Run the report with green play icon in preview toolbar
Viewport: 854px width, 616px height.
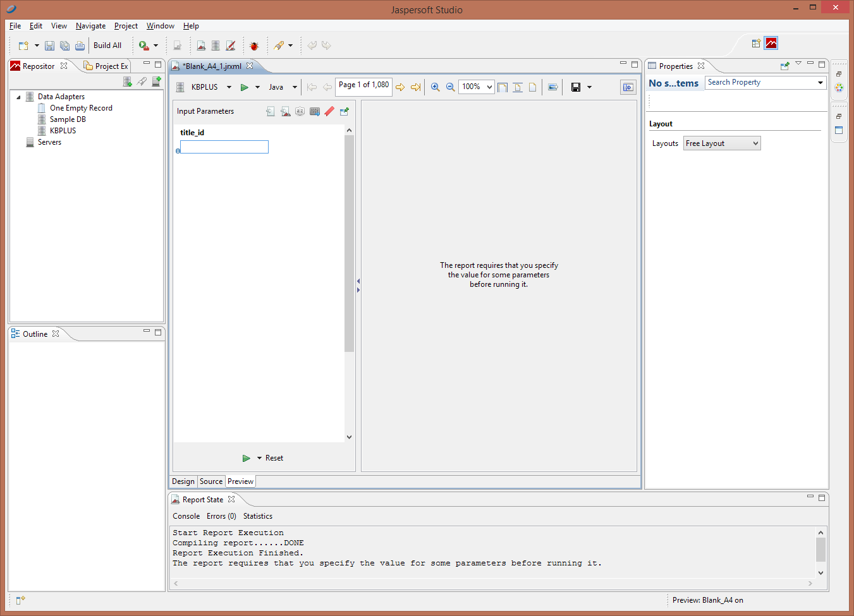(244, 87)
